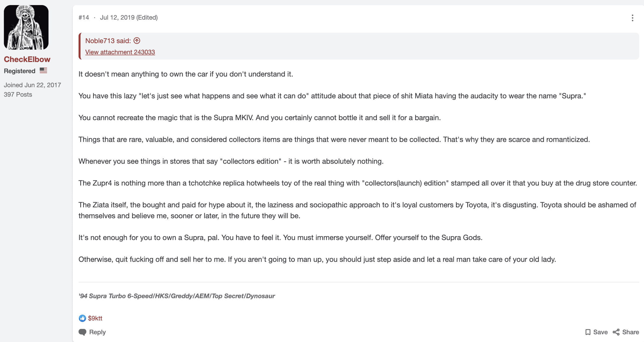Screen dimensions: 644x342
Task: Click the Noble713 said quote header
Action: tap(108, 41)
